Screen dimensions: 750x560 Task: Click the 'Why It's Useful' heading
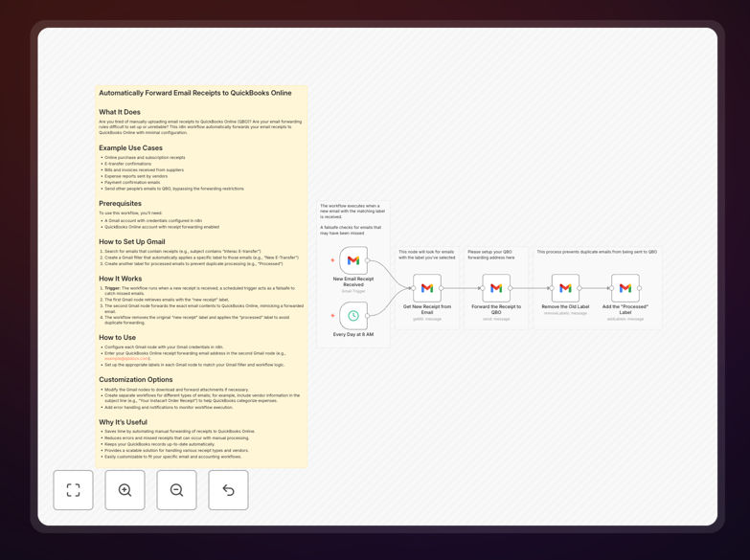tap(123, 422)
